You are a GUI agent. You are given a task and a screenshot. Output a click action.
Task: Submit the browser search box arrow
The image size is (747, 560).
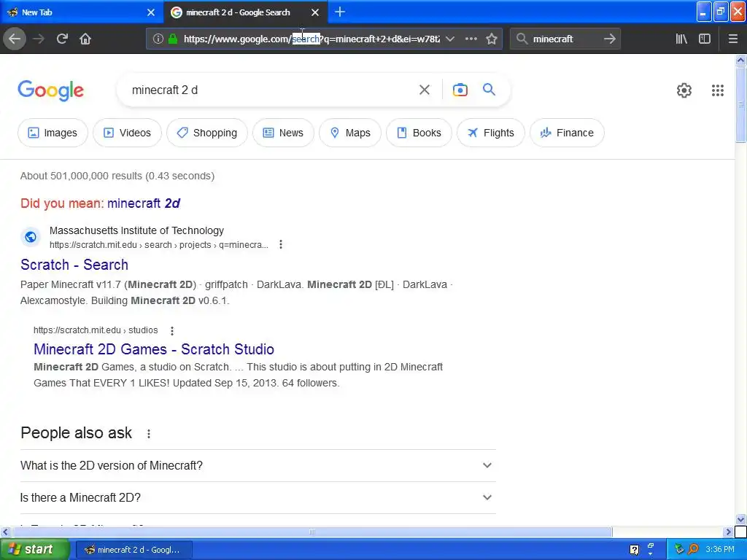(x=609, y=39)
